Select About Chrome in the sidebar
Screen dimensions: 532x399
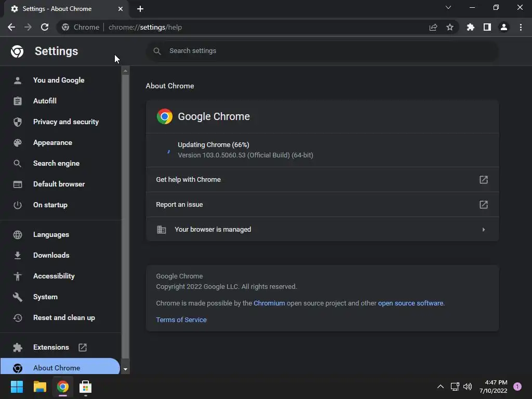(60, 367)
